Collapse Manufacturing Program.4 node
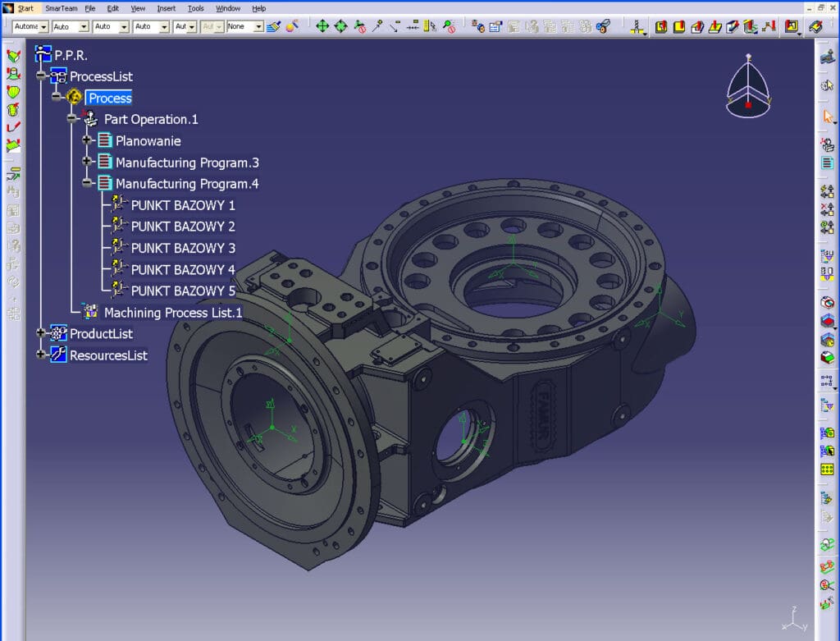The width and height of the screenshot is (840, 641). tap(87, 183)
